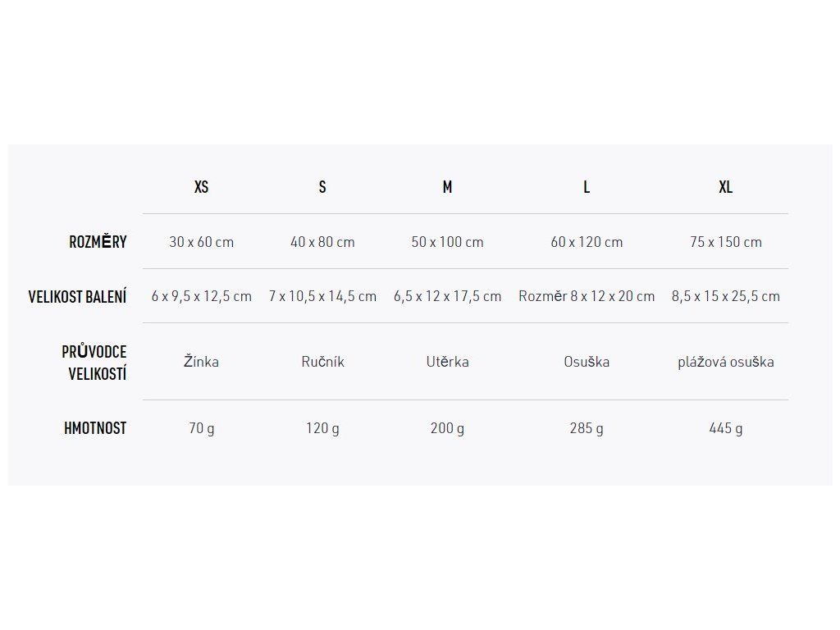Select the HMOTNOST row label
Viewport: 840px width, 630px height.
click(x=95, y=428)
